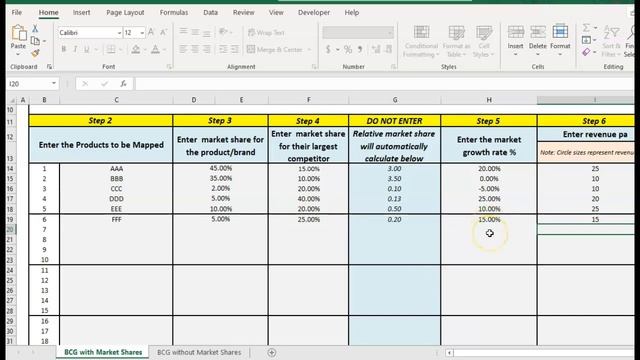Click cell with 45.00% market share
This screenshot has width=640, height=360.
pyautogui.click(x=220, y=169)
